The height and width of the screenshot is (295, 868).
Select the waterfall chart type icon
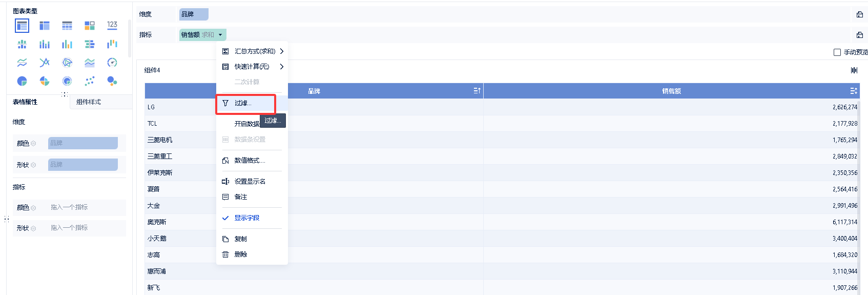pyautogui.click(x=112, y=44)
